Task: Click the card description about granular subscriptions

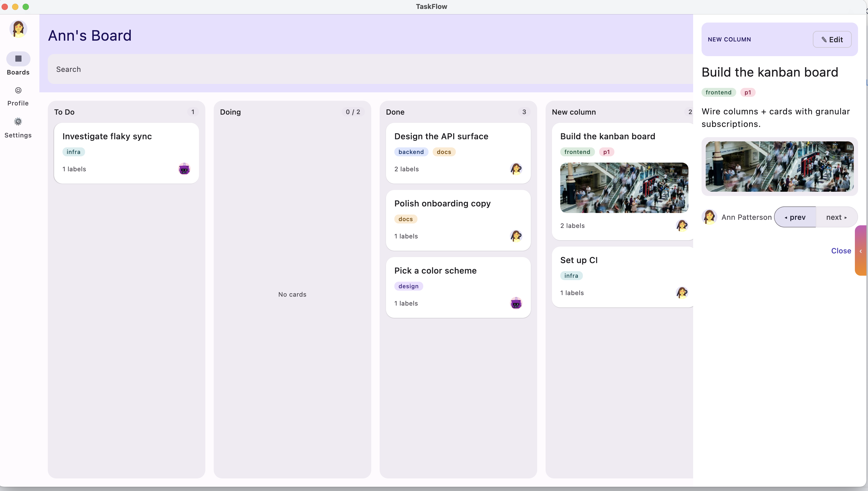Action: [776, 118]
